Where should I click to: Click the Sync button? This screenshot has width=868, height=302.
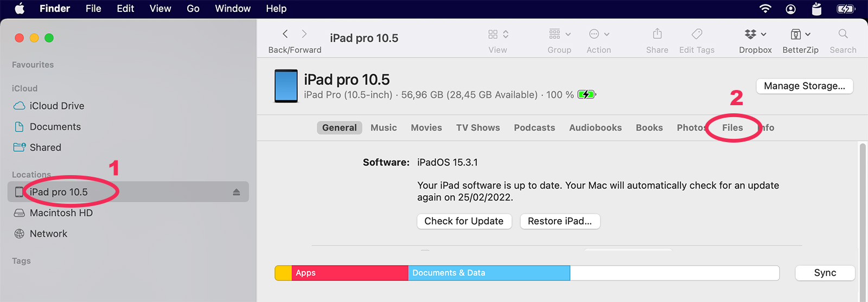coord(825,273)
